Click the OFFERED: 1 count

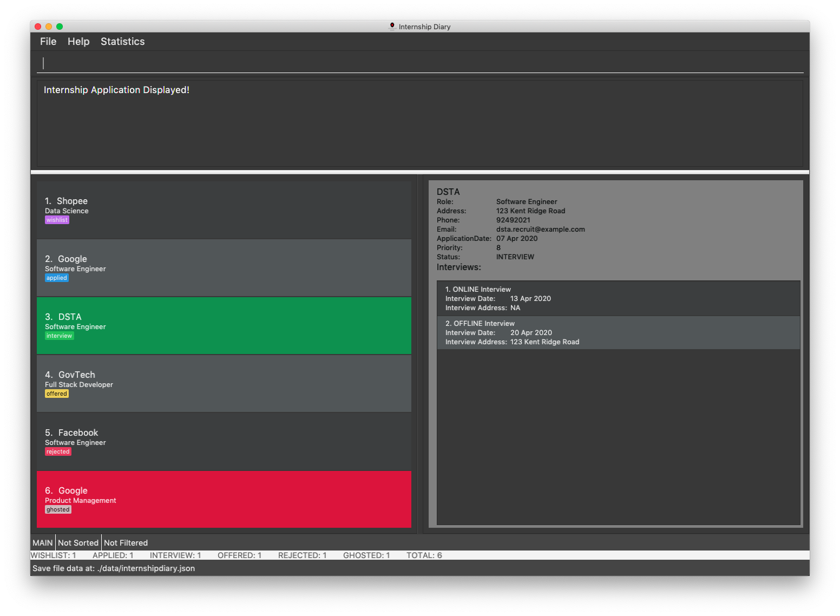point(240,555)
